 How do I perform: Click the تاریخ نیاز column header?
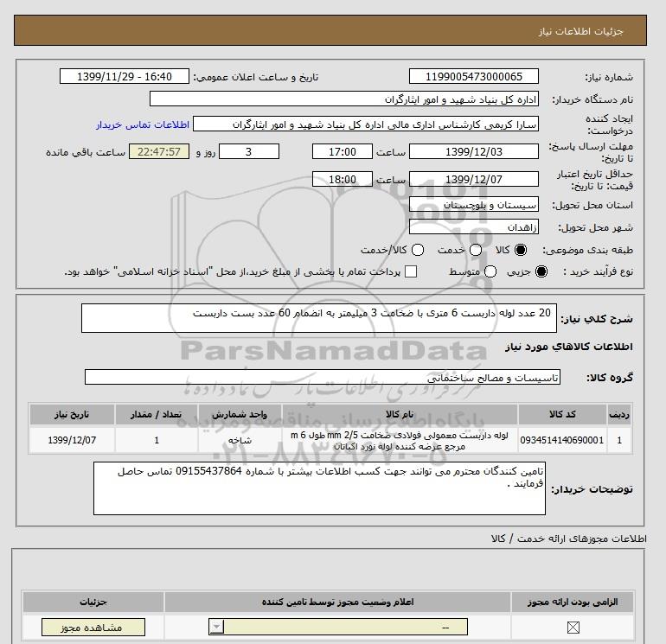(x=72, y=414)
